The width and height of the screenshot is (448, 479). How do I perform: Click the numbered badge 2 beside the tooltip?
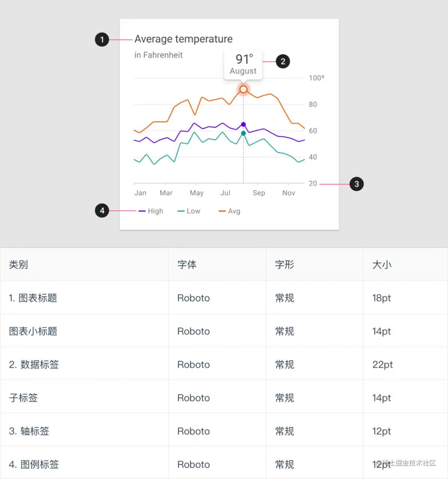[283, 61]
